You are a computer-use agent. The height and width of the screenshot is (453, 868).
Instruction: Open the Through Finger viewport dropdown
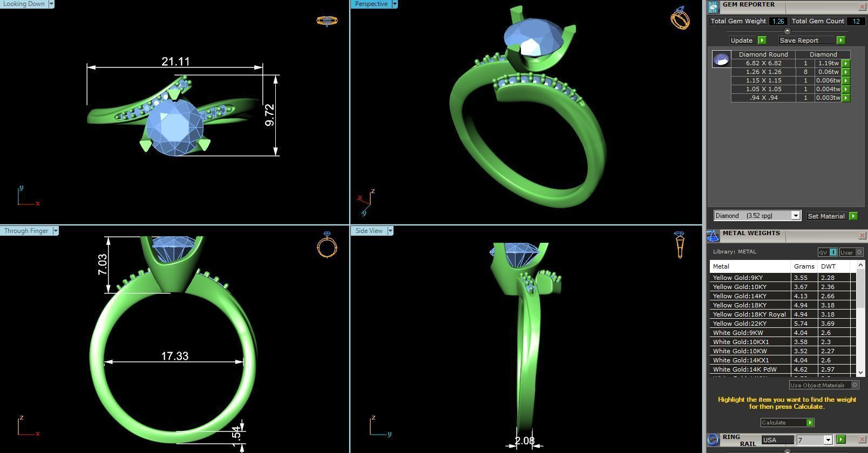click(55, 231)
